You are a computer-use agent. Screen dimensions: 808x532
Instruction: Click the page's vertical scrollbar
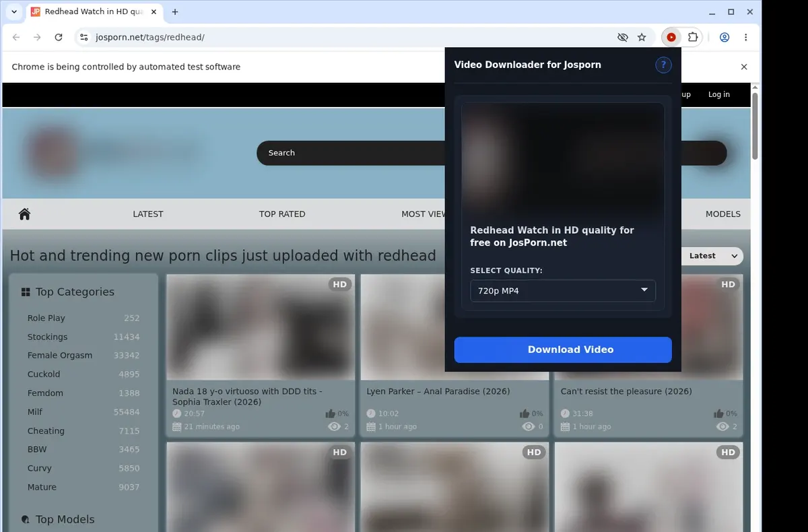click(x=755, y=127)
